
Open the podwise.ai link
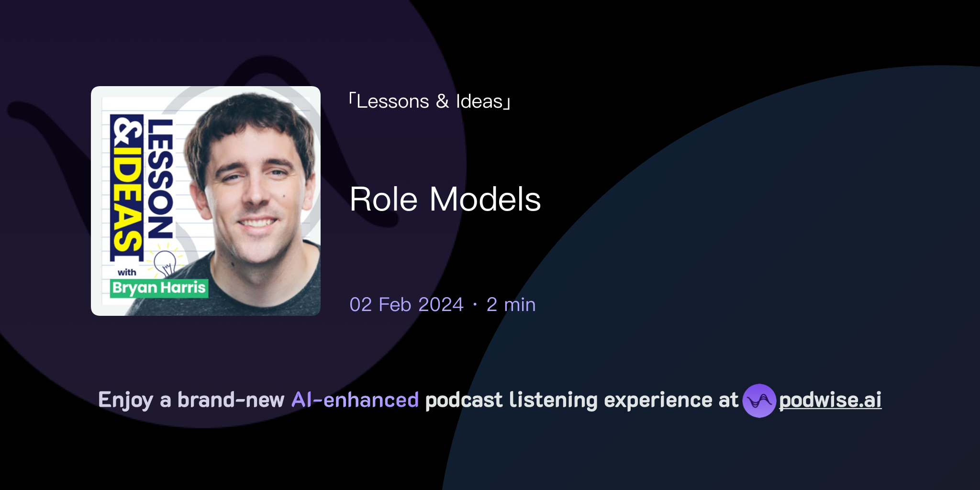click(x=830, y=401)
